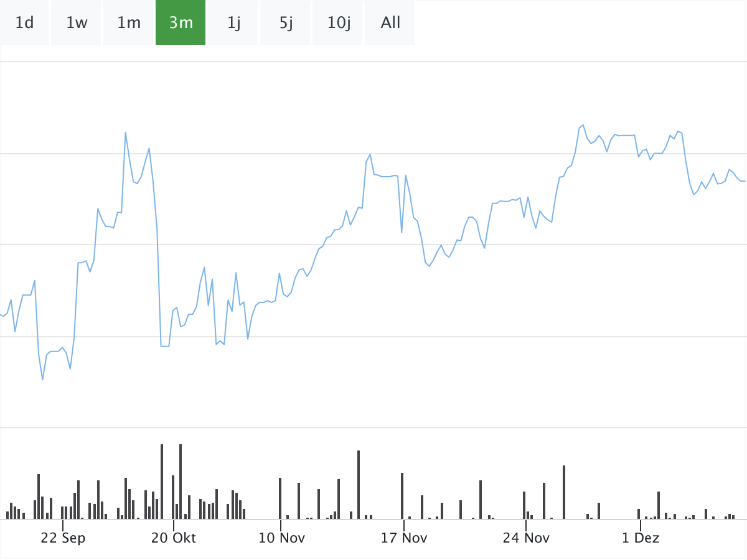This screenshot has width=747, height=560.
Task: Click the active green 3m tab
Action: (x=181, y=23)
